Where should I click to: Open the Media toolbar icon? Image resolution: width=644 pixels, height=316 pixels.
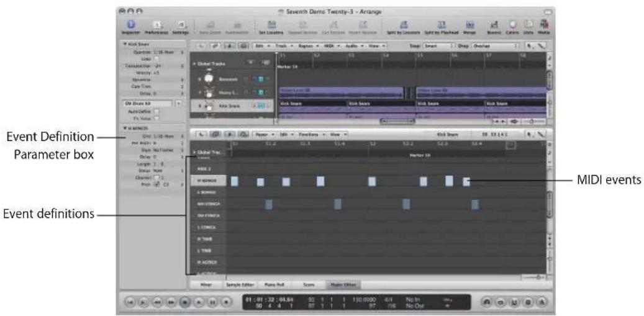coord(545,25)
